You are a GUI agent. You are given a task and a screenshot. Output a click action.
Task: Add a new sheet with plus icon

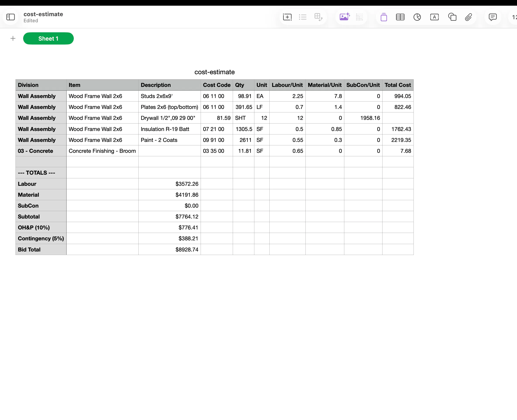coord(13,38)
